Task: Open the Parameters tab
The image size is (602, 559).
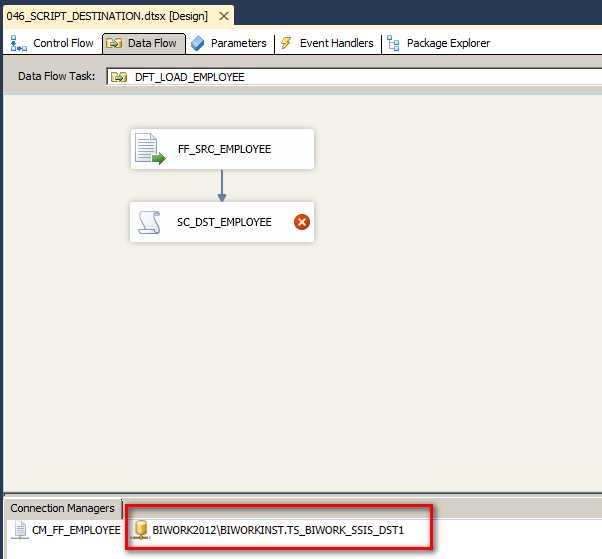Action: (x=229, y=43)
